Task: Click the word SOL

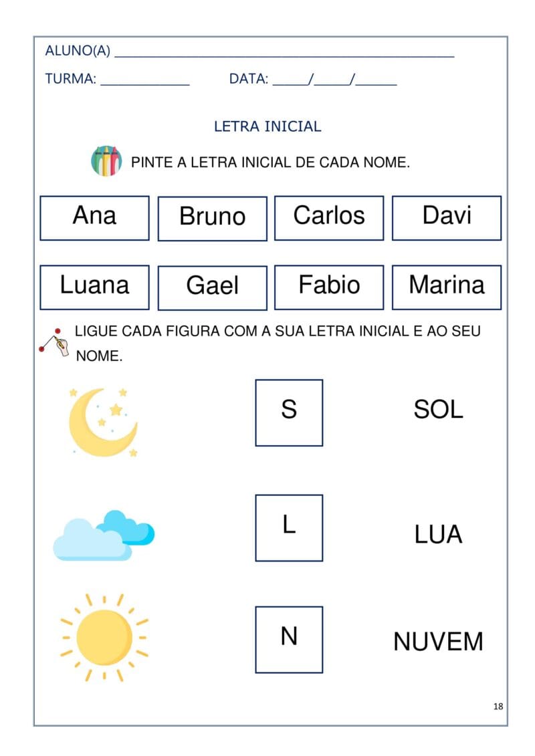Action: 439,409
